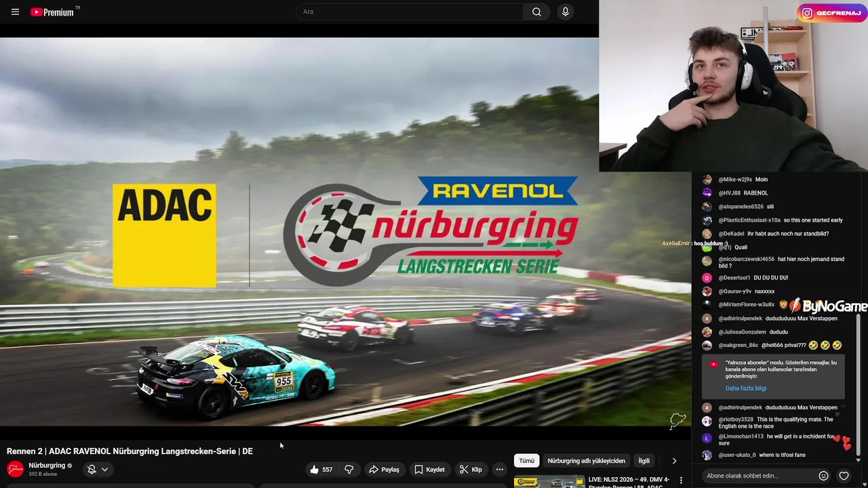The height and width of the screenshot is (488, 868).
Task: Click @oakgreen_86c chat message
Action: point(802,346)
